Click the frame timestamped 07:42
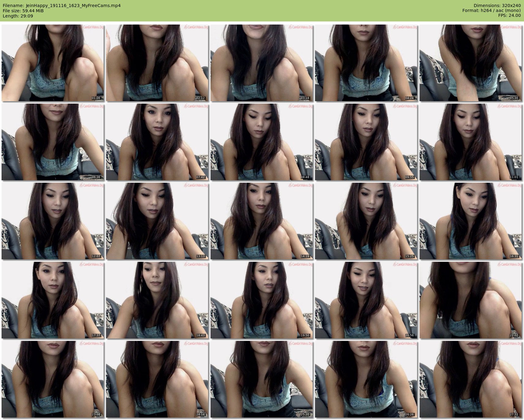Image resolution: width=524 pixels, height=420 pixels. [x=157, y=142]
